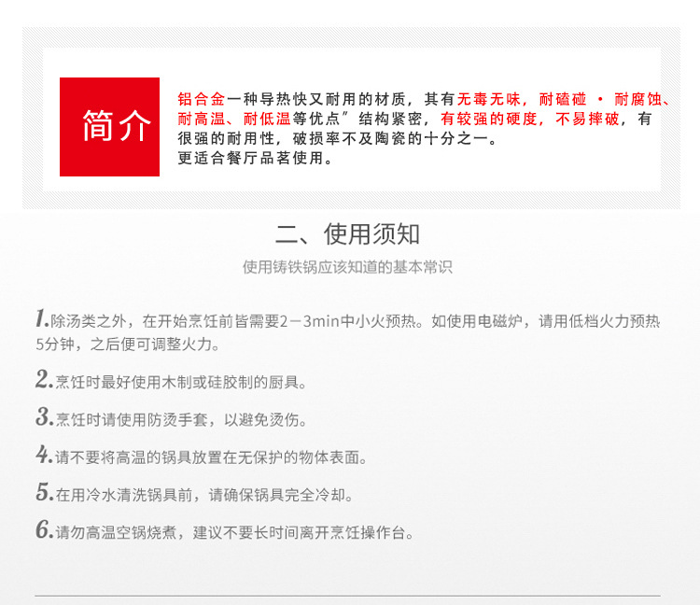Click the subtitle 使用铸铁锅应该知道的基本常识
Screen dimensions: 700x605
click(347, 267)
